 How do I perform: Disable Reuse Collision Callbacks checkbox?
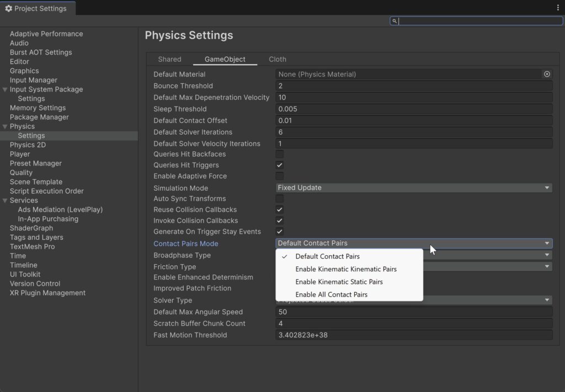pyautogui.click(x=280, y=210)
